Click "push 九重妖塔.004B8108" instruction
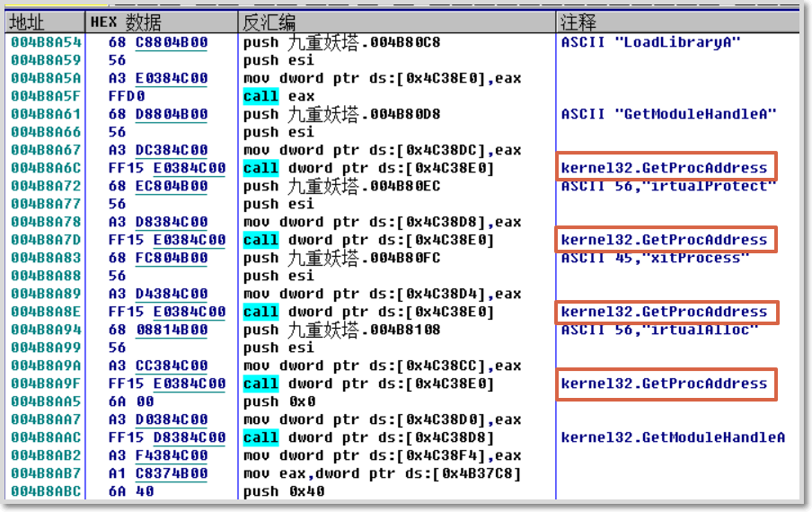This screenshot has height=512, width=812. point(342,330)
